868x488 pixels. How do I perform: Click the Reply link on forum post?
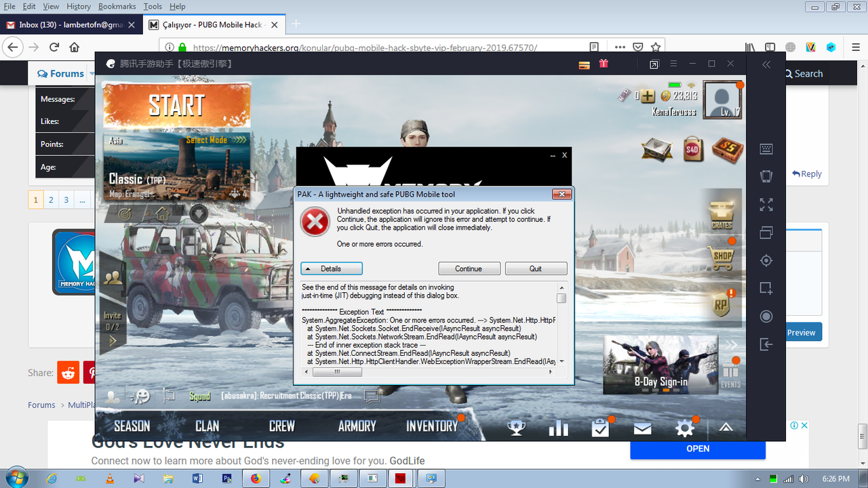pos(807,174)
